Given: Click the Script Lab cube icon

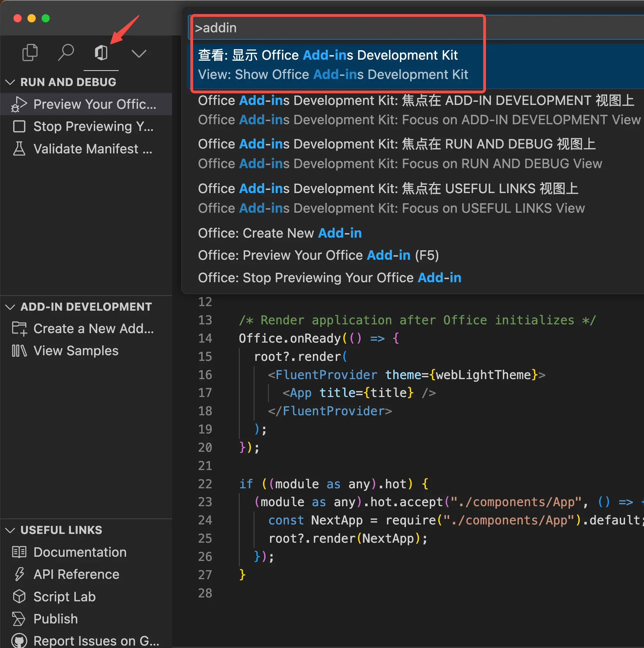Looking at the screenshot, I should click(x=19, y=596).
